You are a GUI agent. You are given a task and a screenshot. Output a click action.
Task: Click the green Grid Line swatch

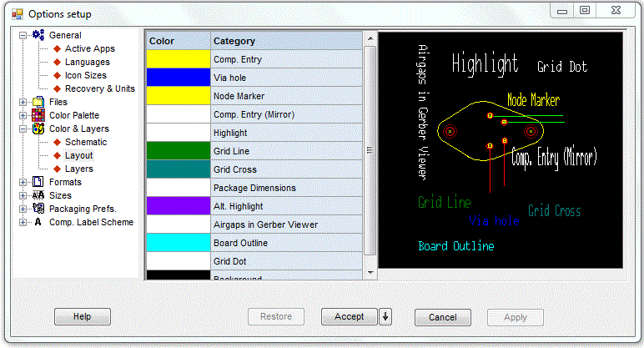coord(179,151)
